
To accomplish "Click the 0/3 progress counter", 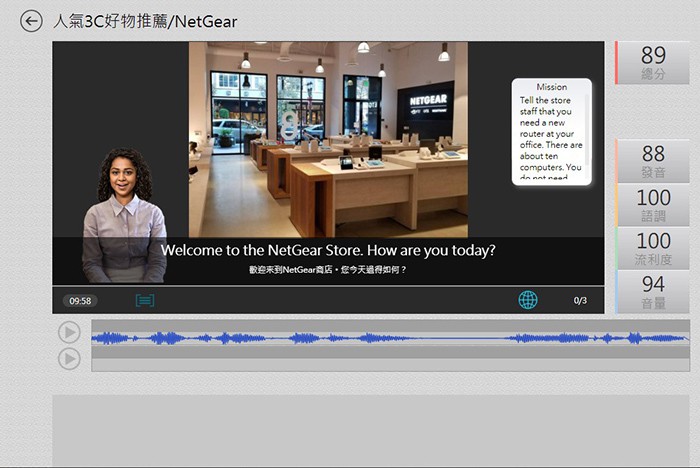I will [580, 300].
